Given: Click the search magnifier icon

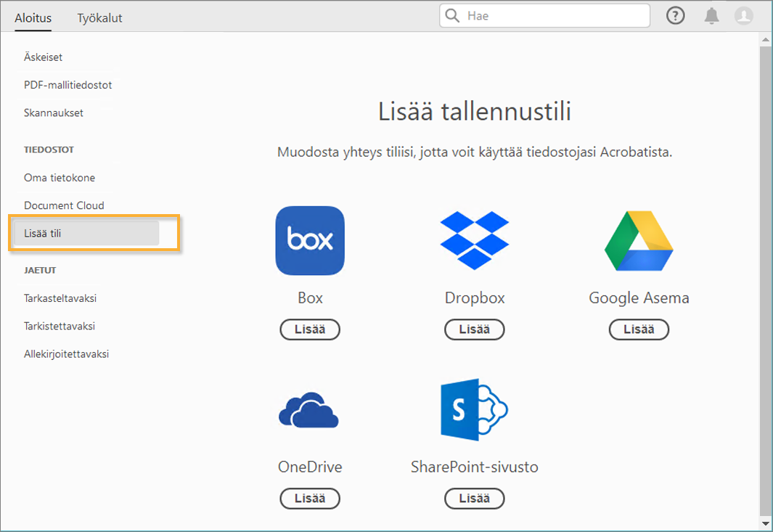Looking at the screenshot, I should tap(452, 16).
